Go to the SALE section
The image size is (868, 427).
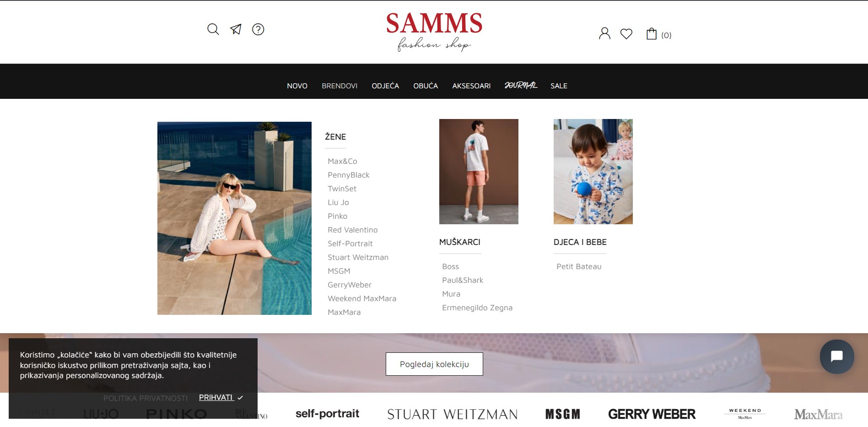[x=559, y=86]
